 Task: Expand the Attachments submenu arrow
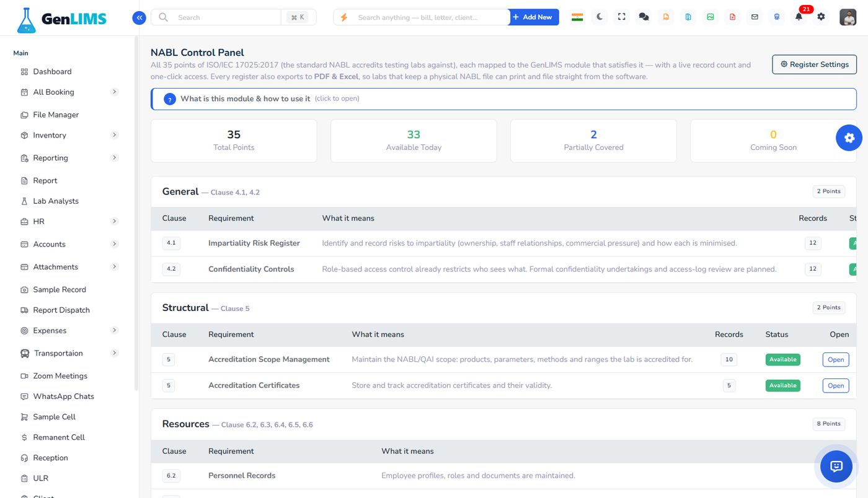114,267
